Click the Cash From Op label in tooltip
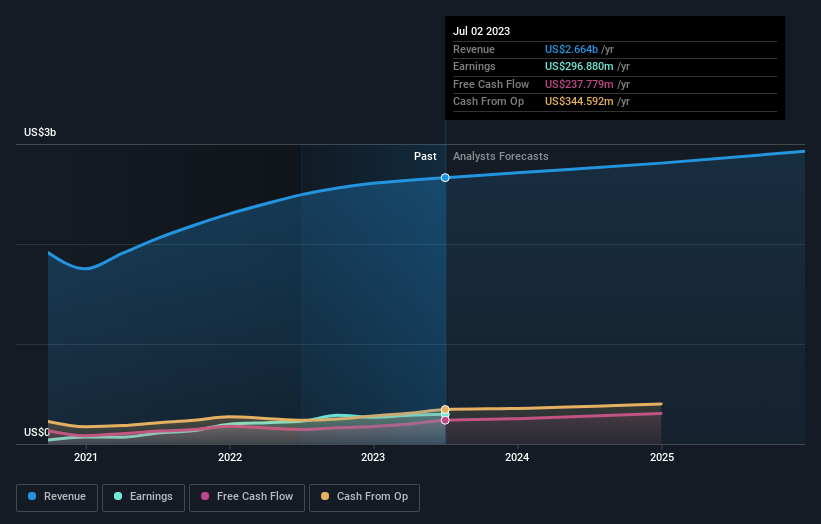The height and width of the screenshot is (524, 821). [489, 102]
